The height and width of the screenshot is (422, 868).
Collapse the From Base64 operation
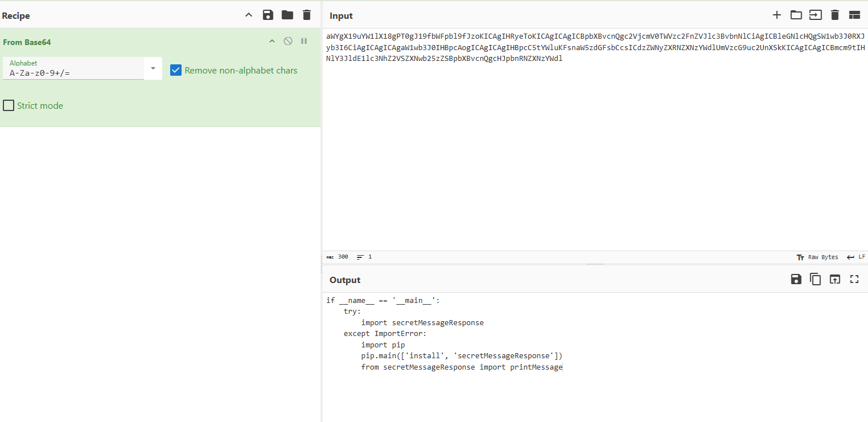point(272,41)
